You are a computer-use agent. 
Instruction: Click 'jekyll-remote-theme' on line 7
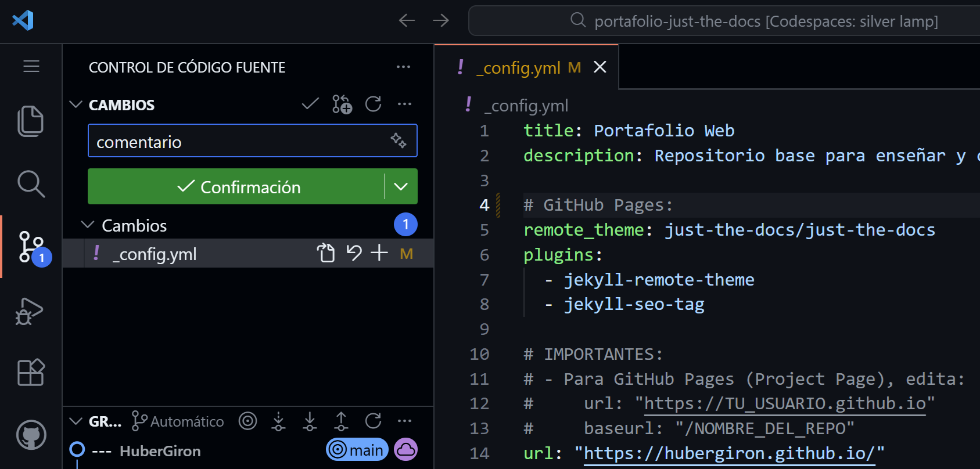point(659,280)
